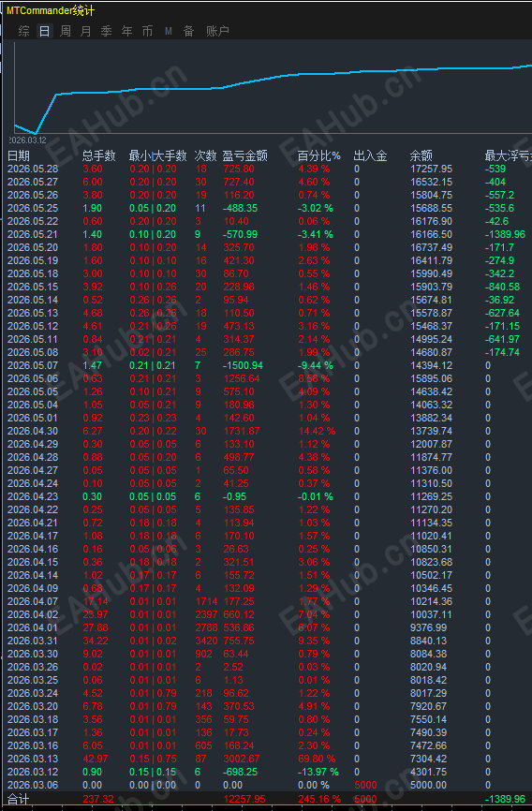Click the red 5000 deposit on 2026.03.06
The width and height of the screenshot is (532, 811).
click(365, 785)
